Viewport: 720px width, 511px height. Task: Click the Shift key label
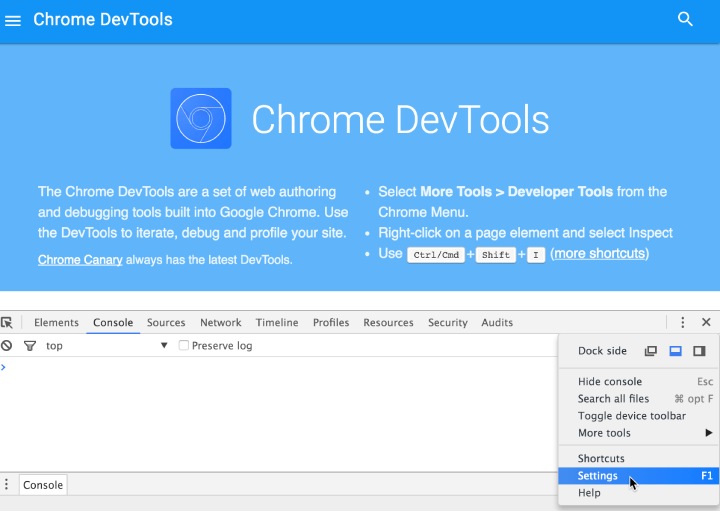coord(495,255)
